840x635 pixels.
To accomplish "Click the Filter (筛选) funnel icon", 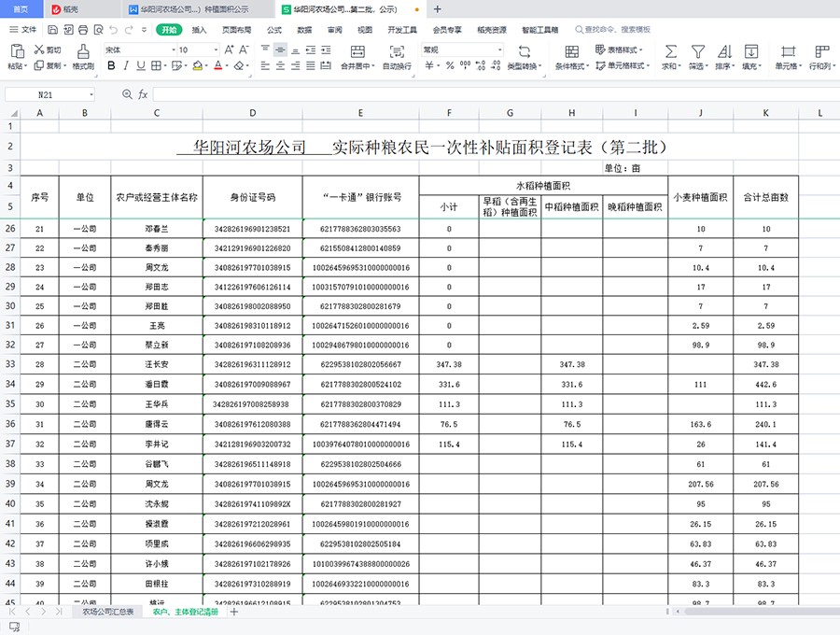I will pyautogui.click(x=697, y=50).
